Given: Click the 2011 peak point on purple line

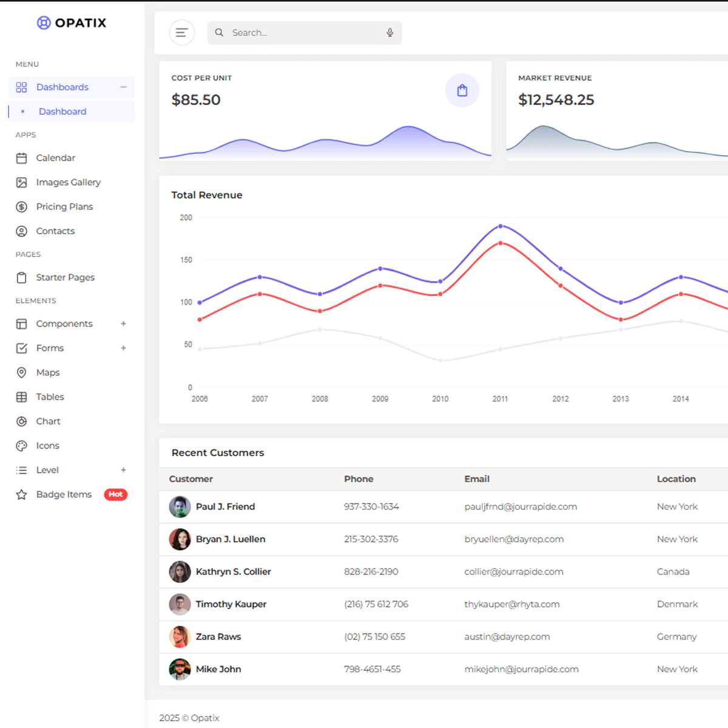Looking at the screenshot, I should click(x=500, y=226).
